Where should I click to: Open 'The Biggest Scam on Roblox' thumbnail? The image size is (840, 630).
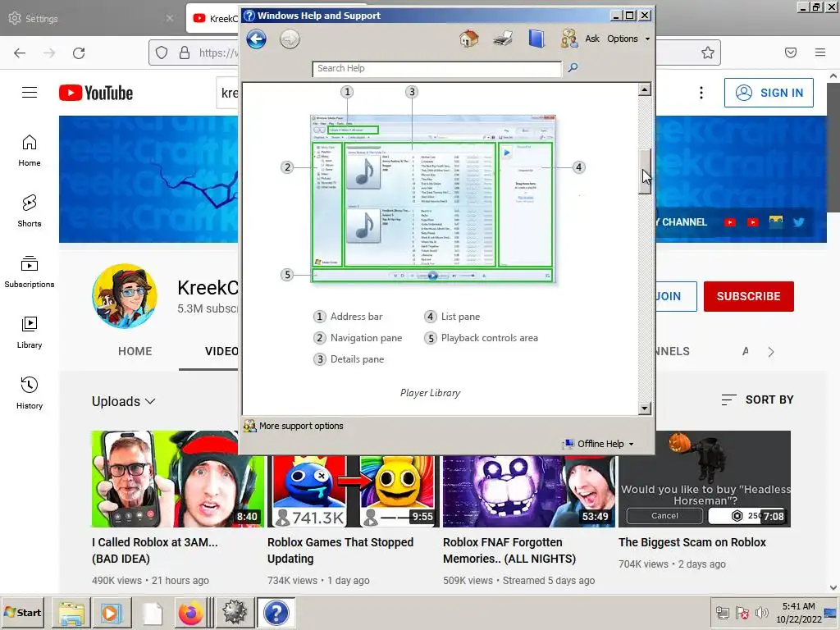705,479
